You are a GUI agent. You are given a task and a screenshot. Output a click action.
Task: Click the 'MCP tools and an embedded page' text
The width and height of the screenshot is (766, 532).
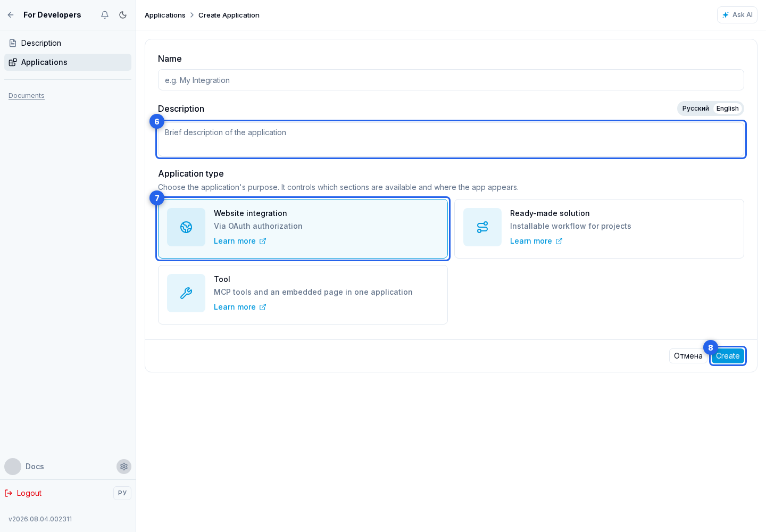click(x=313, y=292)
